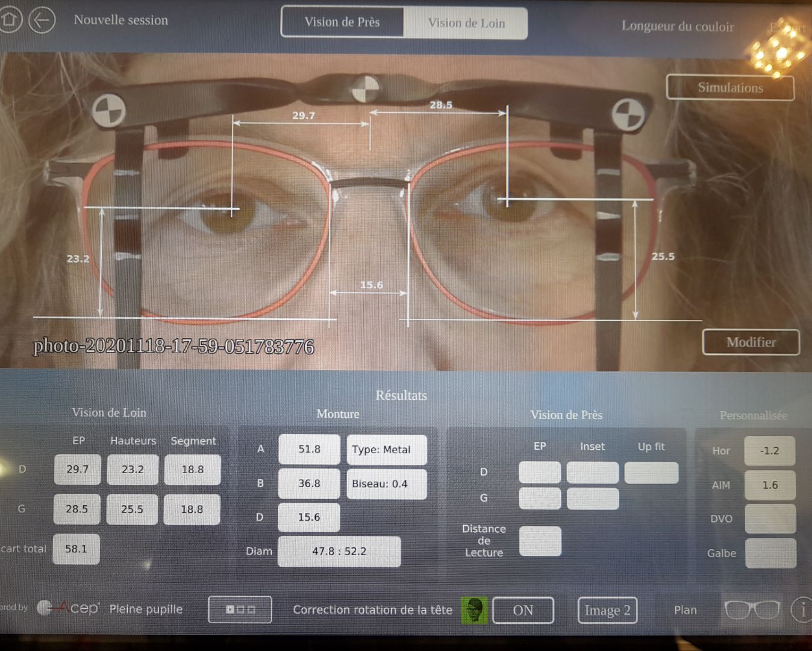Switch to Vision de Près tab
This screenshot has height=651, width=812.
342,22
